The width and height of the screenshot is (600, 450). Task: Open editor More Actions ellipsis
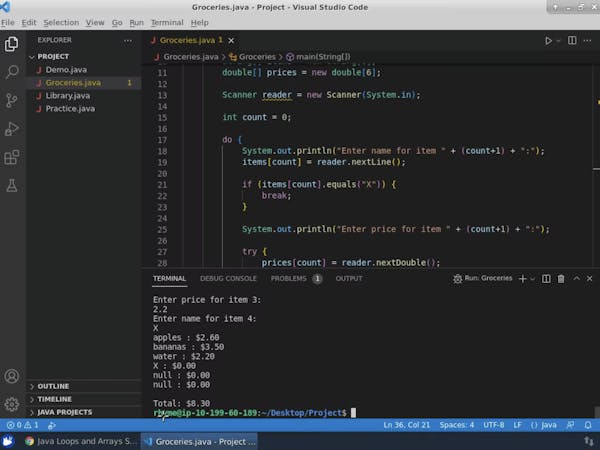[x=587, y=40]
